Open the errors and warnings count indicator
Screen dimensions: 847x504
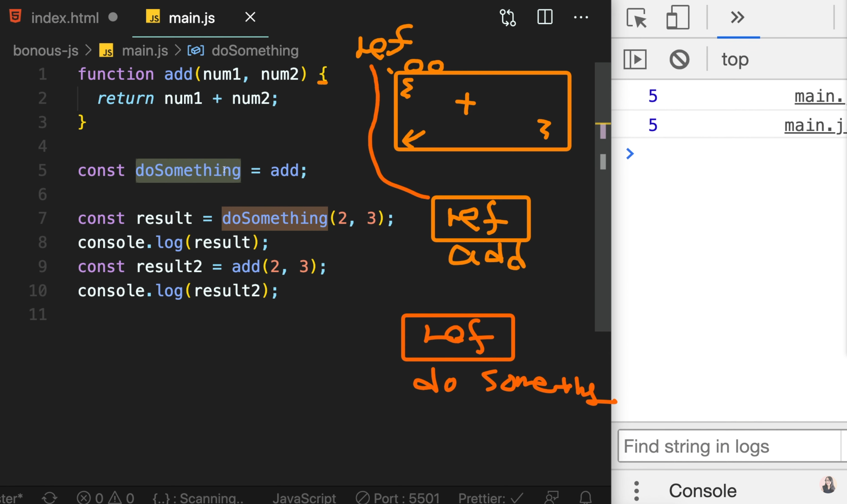tap(105, 498)
